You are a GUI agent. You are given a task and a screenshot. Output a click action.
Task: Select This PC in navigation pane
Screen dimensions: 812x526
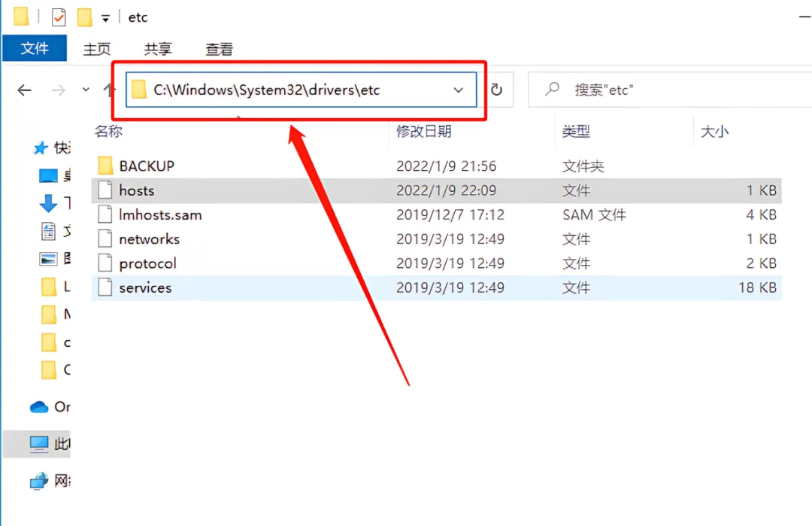point(36,444)
